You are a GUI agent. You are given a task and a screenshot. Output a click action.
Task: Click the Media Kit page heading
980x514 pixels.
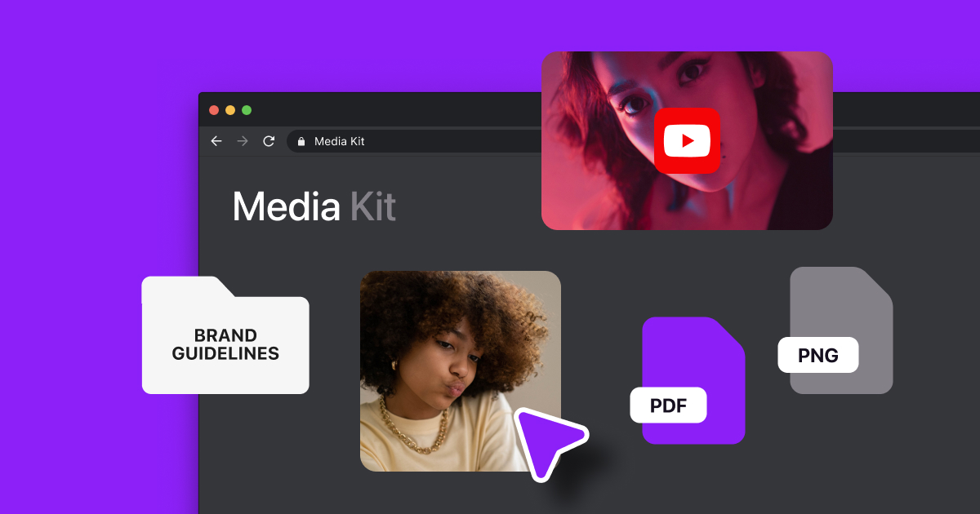click(314, 206)
